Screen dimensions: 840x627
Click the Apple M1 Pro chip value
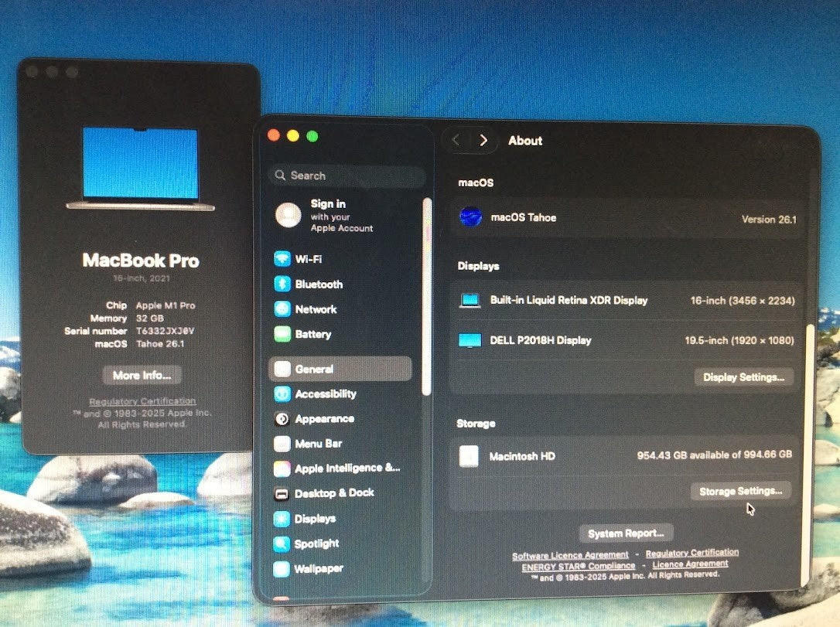[166, 305]
